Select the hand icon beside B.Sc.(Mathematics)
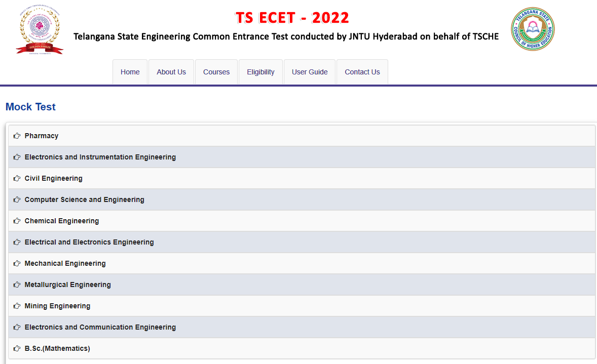The width and height of the screenshot is (597, 364). pyautogui.click(x=16, y=348)
